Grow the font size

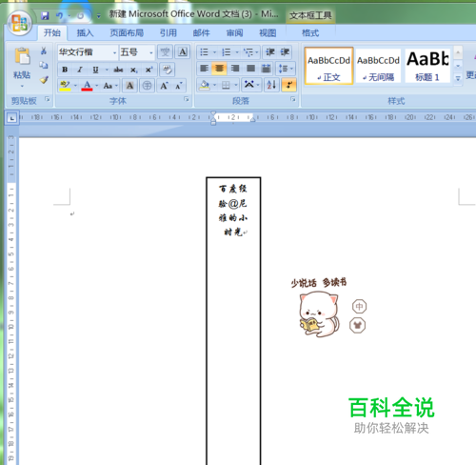coord(164,86)
